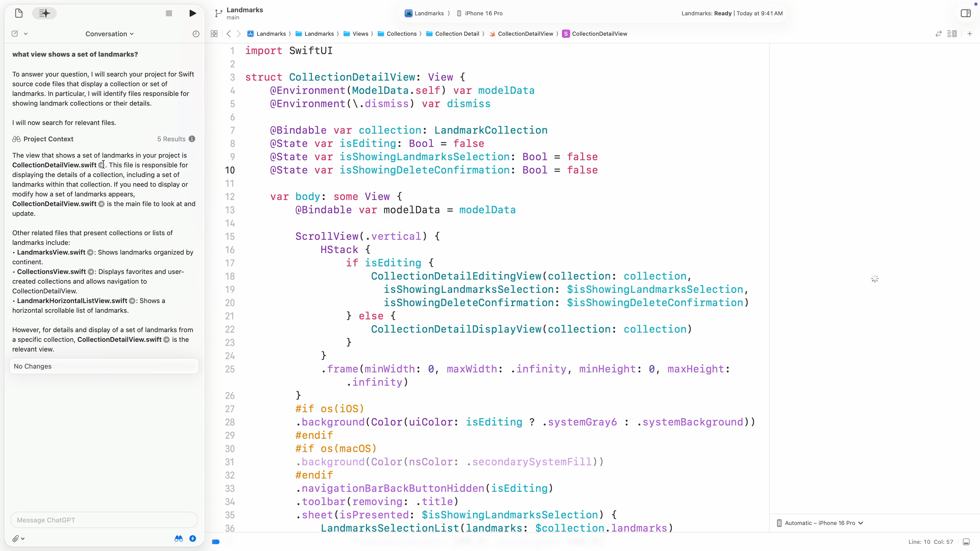Click the Run (play) button
Image resolution: width=980 pixels, height=551 pixels.
click(x=192, y=13)
